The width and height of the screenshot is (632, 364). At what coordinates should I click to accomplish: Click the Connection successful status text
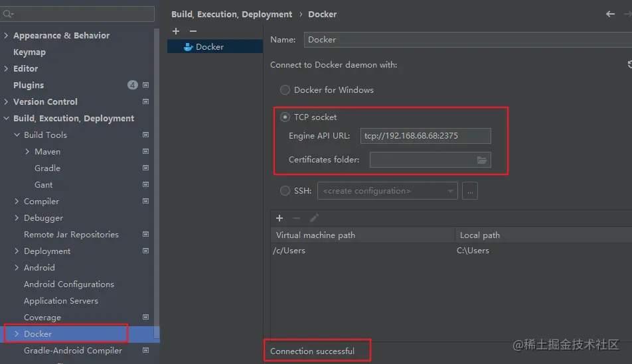pos(313,351)
